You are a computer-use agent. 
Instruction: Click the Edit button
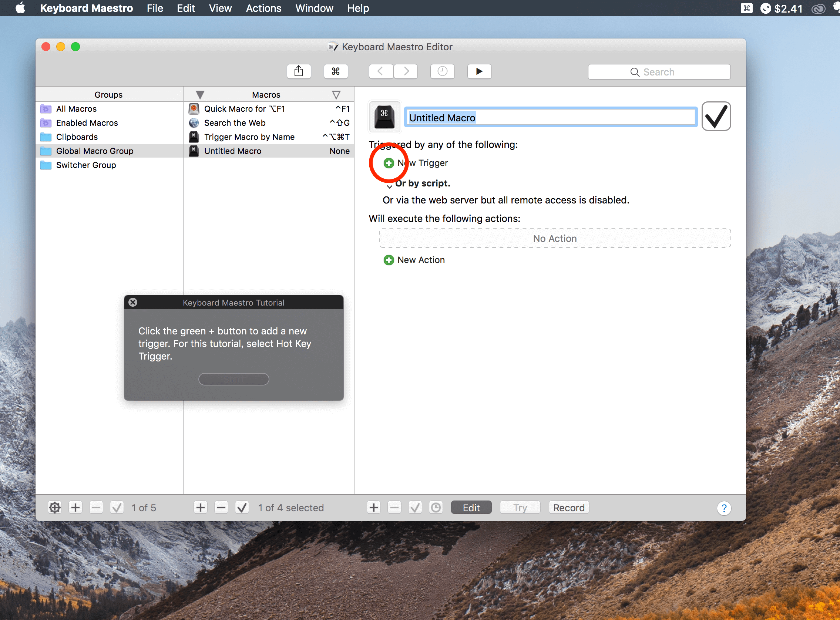point(471,508)
